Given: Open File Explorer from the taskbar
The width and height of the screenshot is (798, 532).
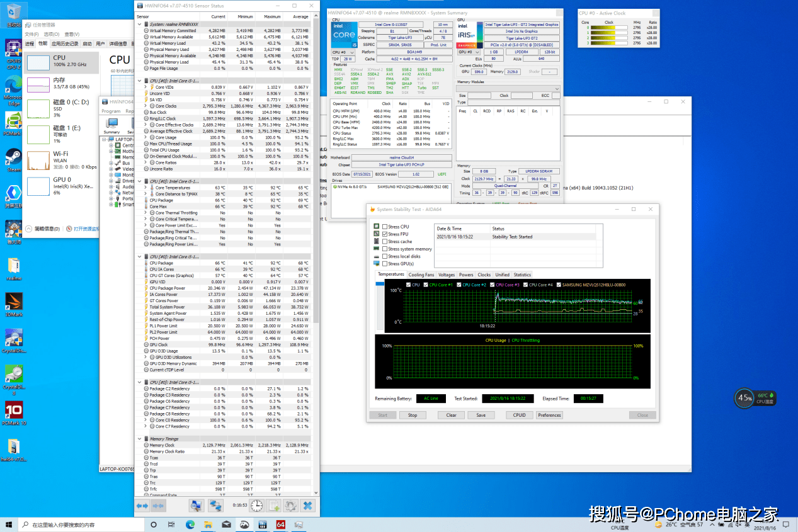Looking at the screenshot, I should pos(208,524).
